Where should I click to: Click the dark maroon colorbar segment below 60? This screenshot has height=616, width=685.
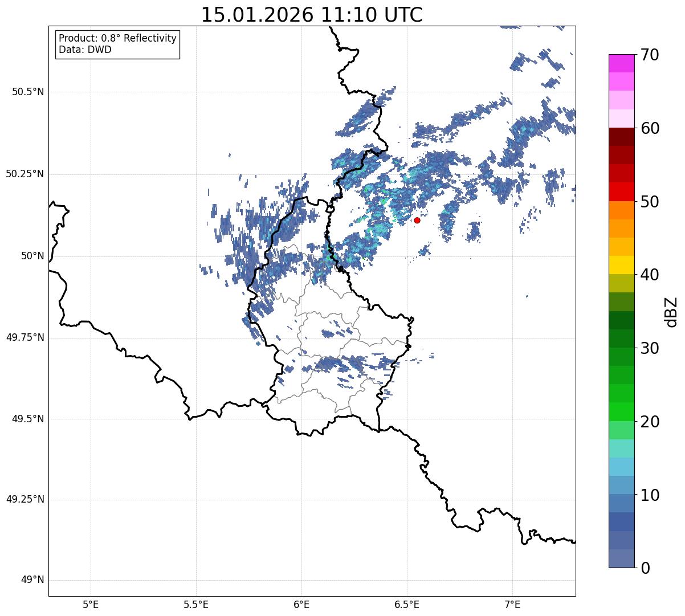click(621, 137)
